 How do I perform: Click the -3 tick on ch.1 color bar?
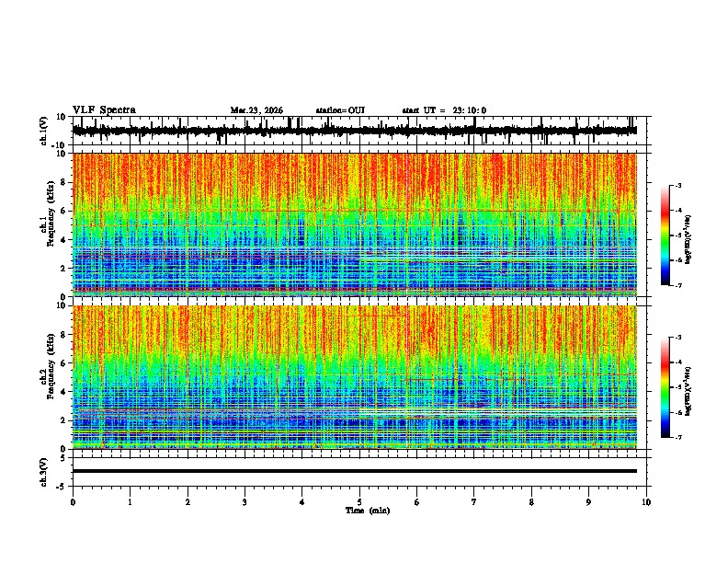coord(677,185)
